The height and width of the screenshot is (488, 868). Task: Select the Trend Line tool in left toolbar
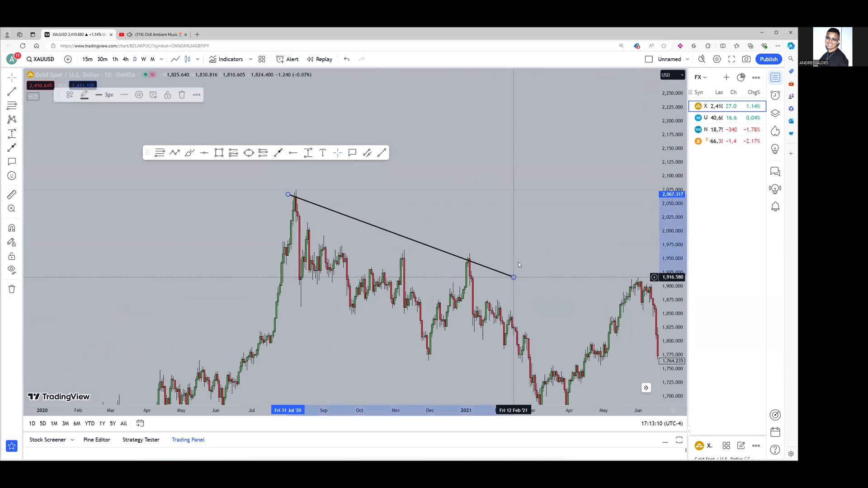pyautogui.click(x=12, y=92)
